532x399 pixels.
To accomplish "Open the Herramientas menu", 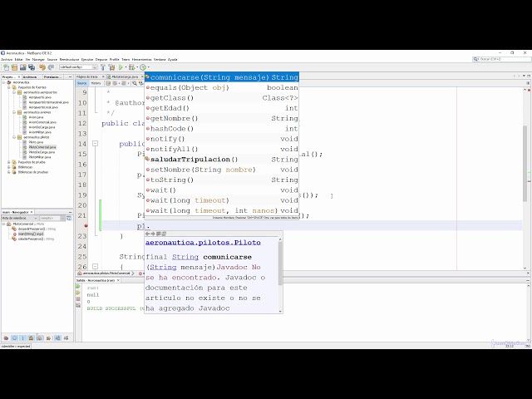I will pyautogui.click(x=141, y=59).
